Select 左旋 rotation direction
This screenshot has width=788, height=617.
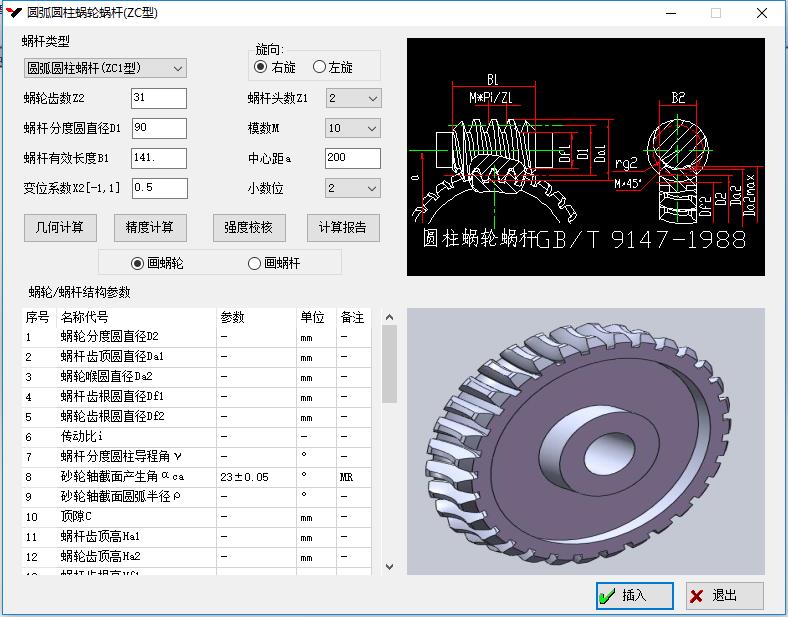pyautogui.click(x=320, y=67)
